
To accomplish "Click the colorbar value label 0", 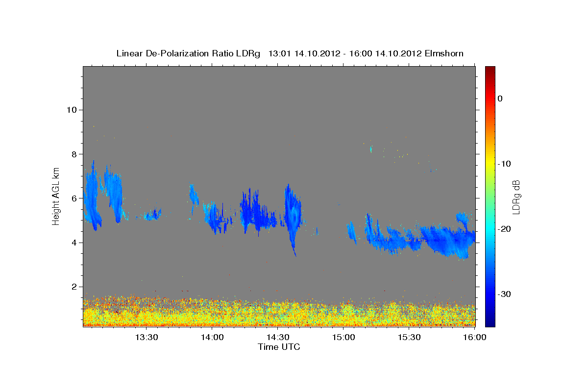I will (x=500, y=98).
